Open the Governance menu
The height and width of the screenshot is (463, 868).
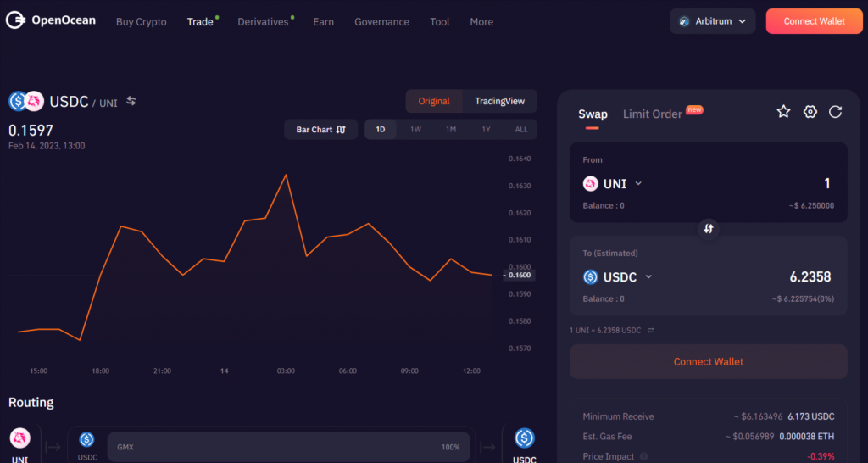point(382,21)
